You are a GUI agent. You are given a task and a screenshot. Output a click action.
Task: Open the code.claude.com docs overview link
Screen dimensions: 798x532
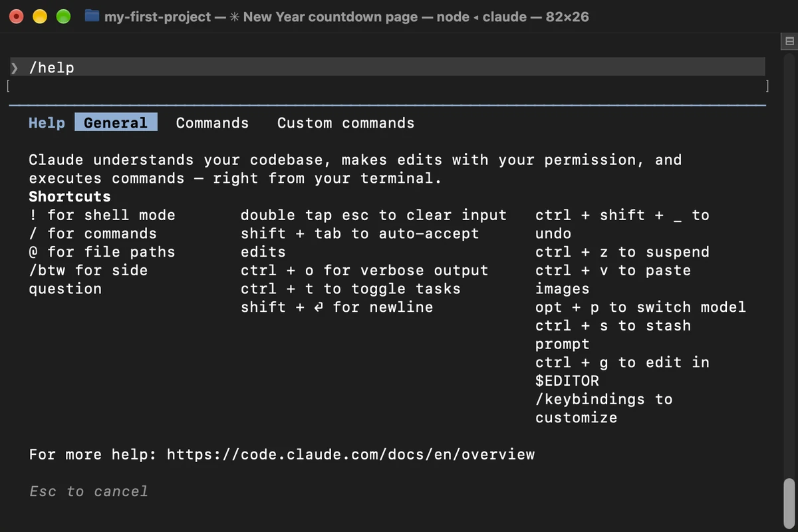pyautogui.click(x=350, y=455)
